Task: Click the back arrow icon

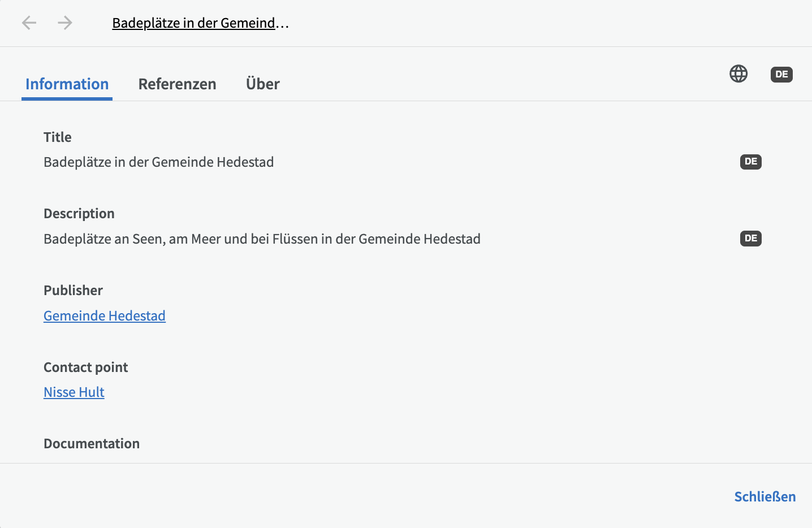Action: (x=29, y=23)
